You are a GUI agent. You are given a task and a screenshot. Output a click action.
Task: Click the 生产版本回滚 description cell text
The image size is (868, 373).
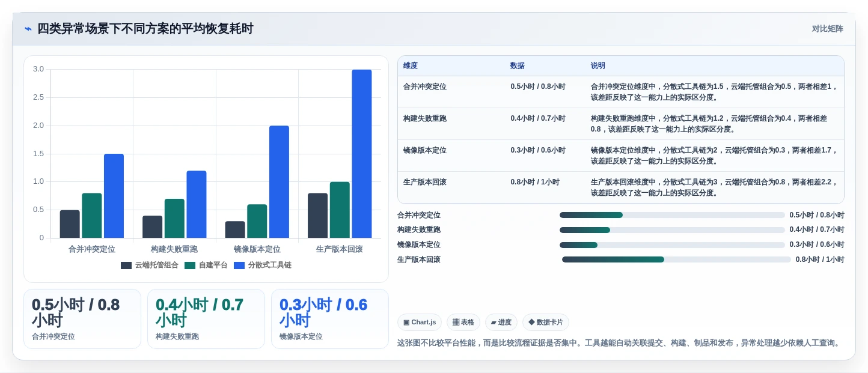tap(714, 187)
